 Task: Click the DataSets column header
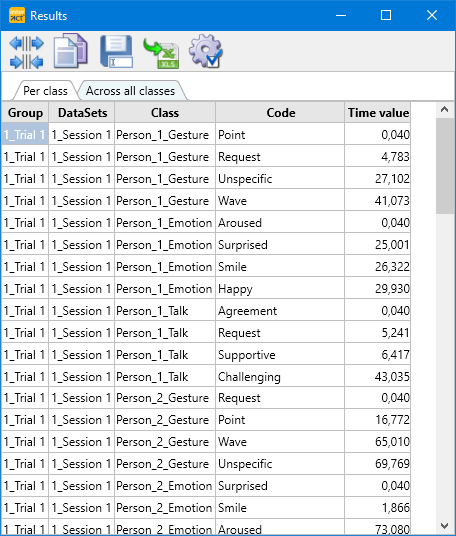82,112
